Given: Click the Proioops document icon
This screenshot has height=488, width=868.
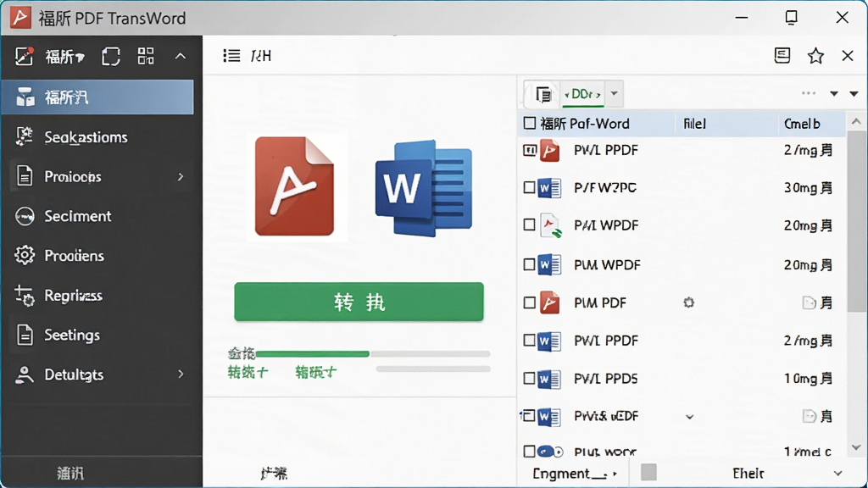Looking at the screenshot, I should [x=25, y=176].
